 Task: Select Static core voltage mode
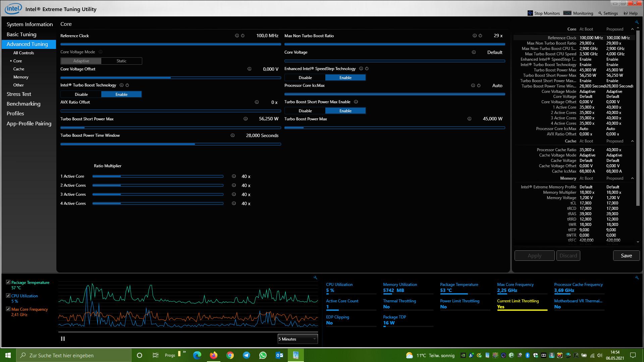tap(121, 61)
